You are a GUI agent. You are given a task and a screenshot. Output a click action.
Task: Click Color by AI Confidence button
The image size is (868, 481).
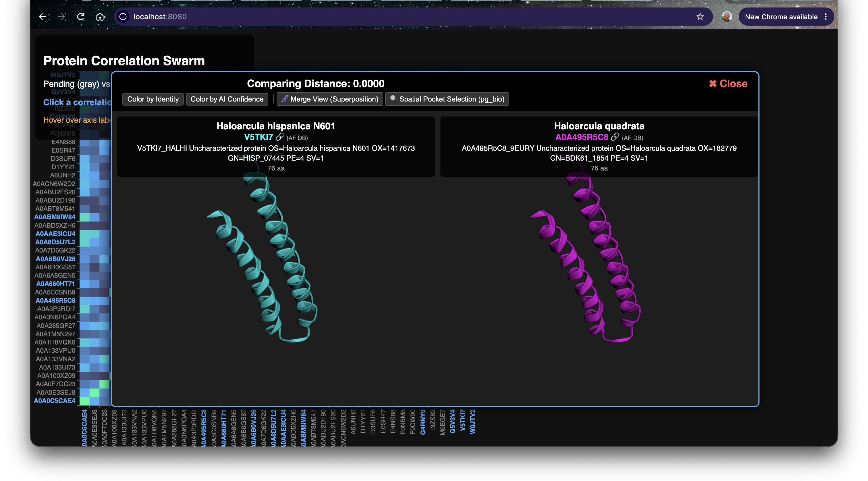(x=227, y=99)
